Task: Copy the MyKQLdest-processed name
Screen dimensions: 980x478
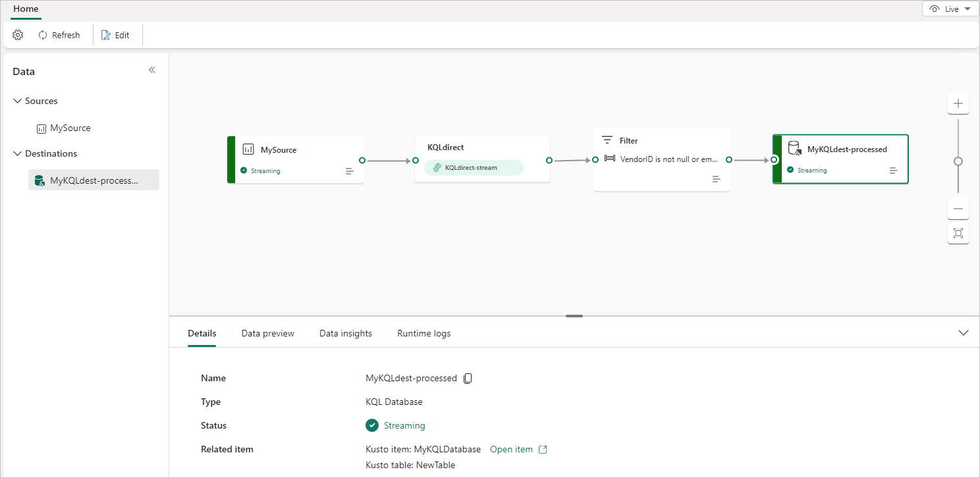Action: [x=468, y=378]
